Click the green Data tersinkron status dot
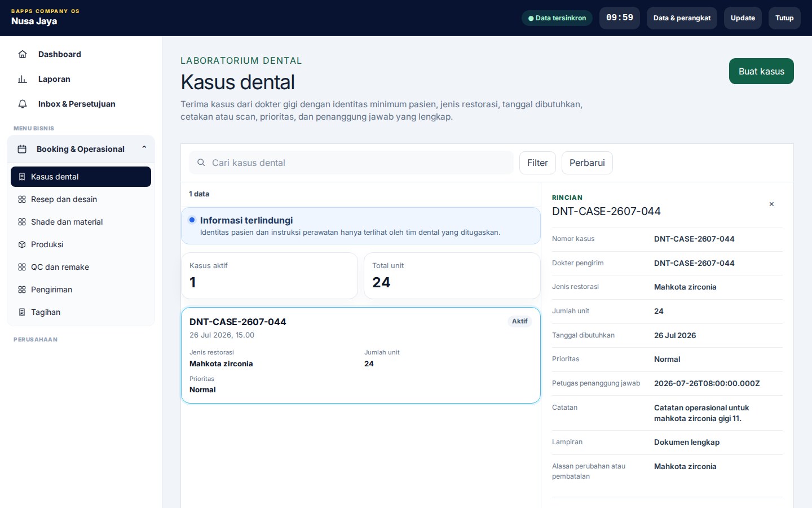 [531, 18]
